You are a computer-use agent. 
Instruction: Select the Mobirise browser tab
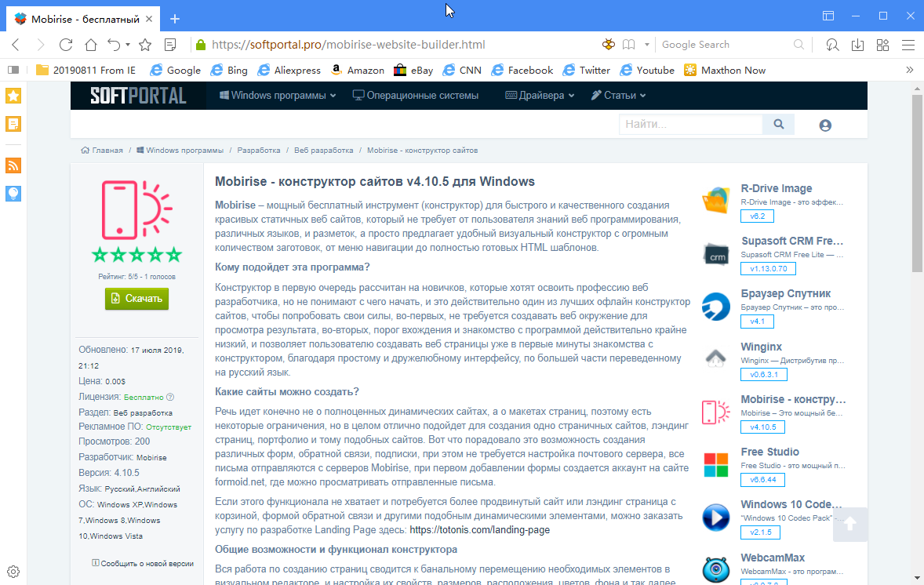[84, 19]
